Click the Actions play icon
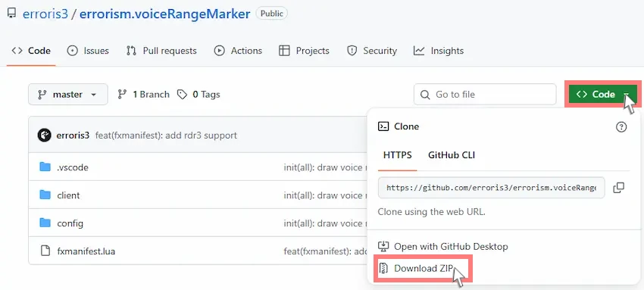This screenshot has width=644, height=290. 219,51
